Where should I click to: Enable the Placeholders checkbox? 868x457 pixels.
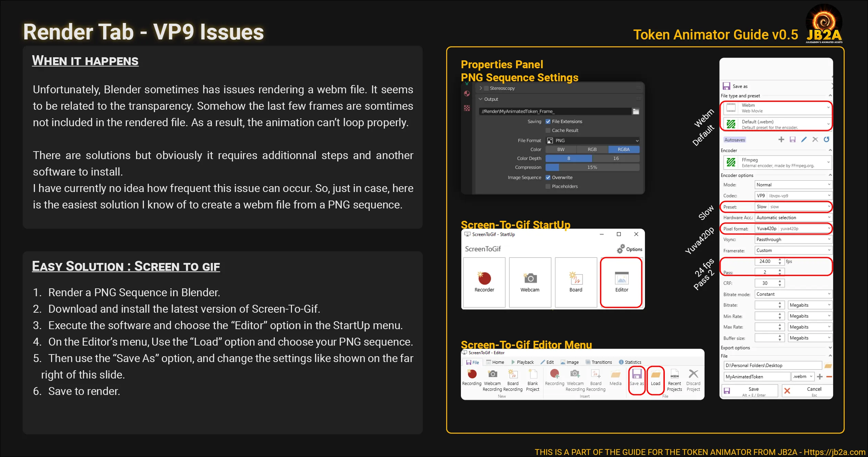548,187
